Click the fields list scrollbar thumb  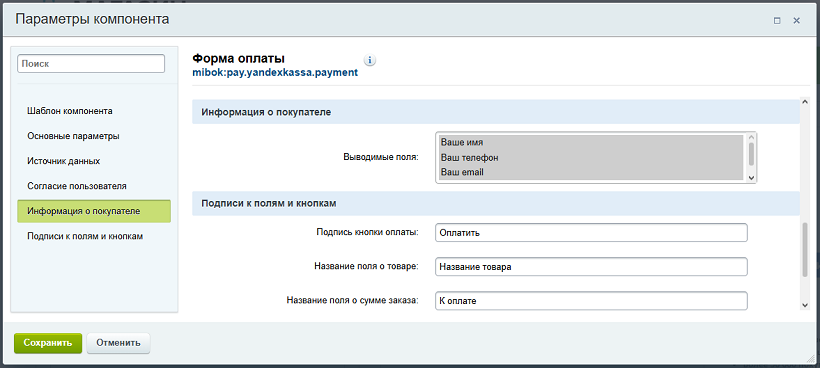(x=751, y=154)
